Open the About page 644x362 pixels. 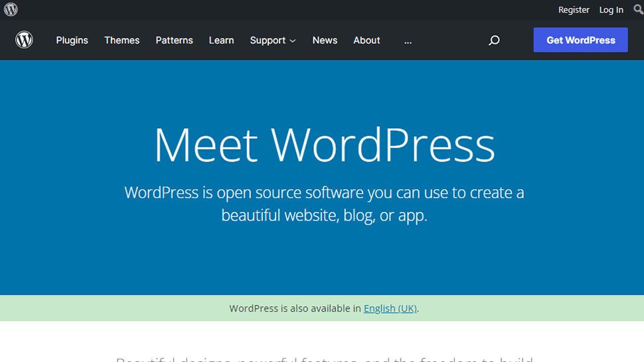coord(366,41)
